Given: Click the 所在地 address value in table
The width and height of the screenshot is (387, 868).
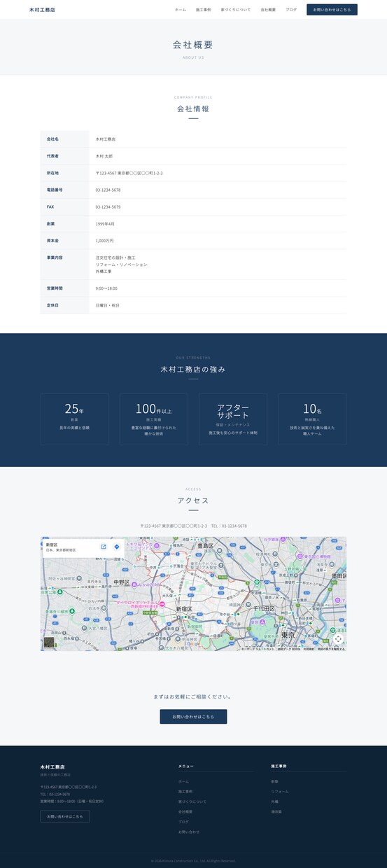Looking at the screenshot, I should pyautogui.click(x=129, y=173).
